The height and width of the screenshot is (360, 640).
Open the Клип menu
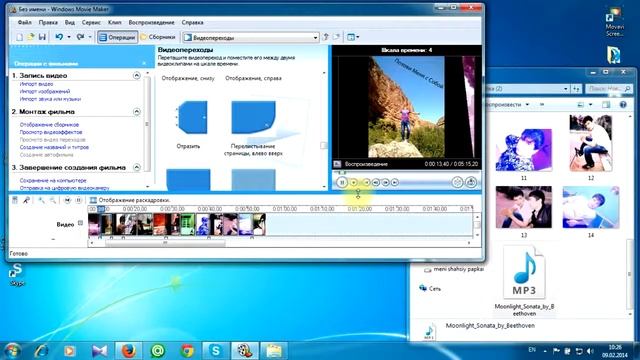115,22
